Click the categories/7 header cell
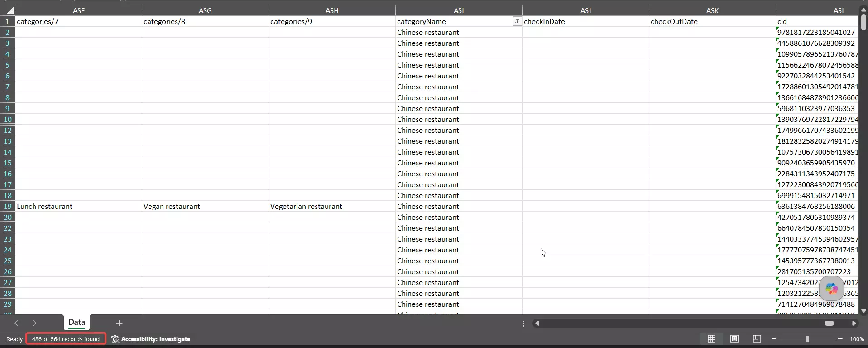 pyautogui.click(x=79, y=21)
